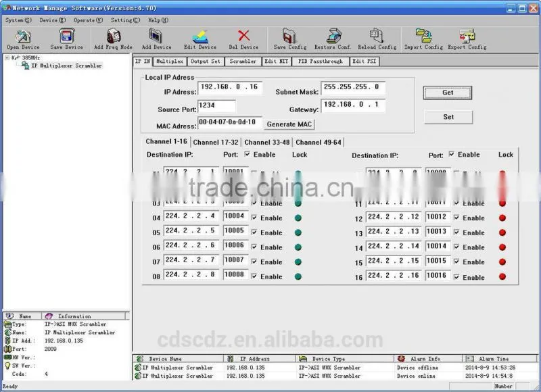Open Device toolbar icon
The height and width of the screenshot is (392, 541).
click(x=23, y=36)
